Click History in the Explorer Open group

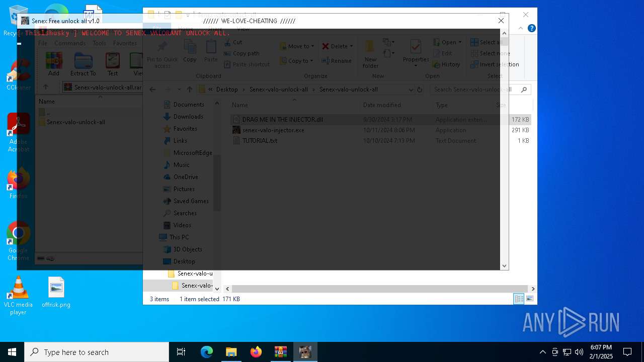(446, 64)
